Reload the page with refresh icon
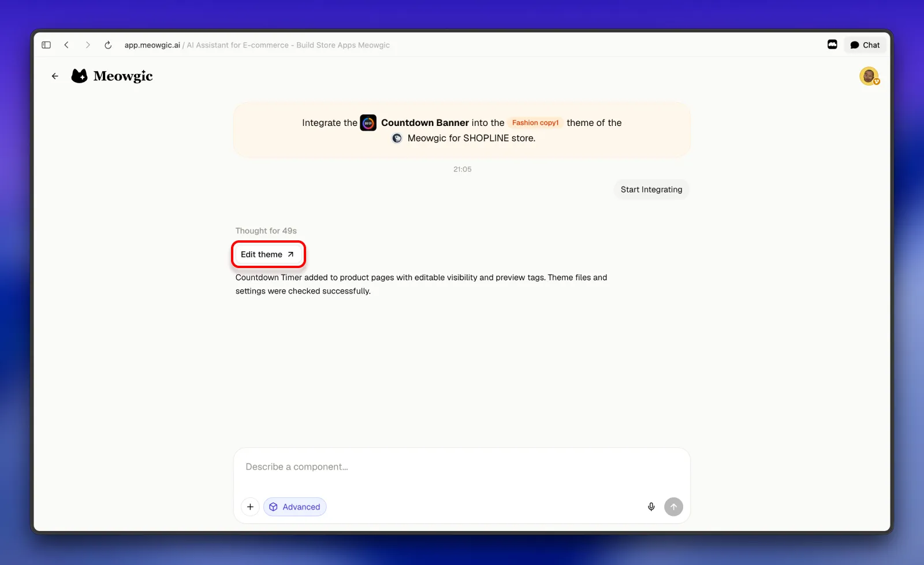Image resolution: width=924 pixels, height=565 pixels. [108, 45]
